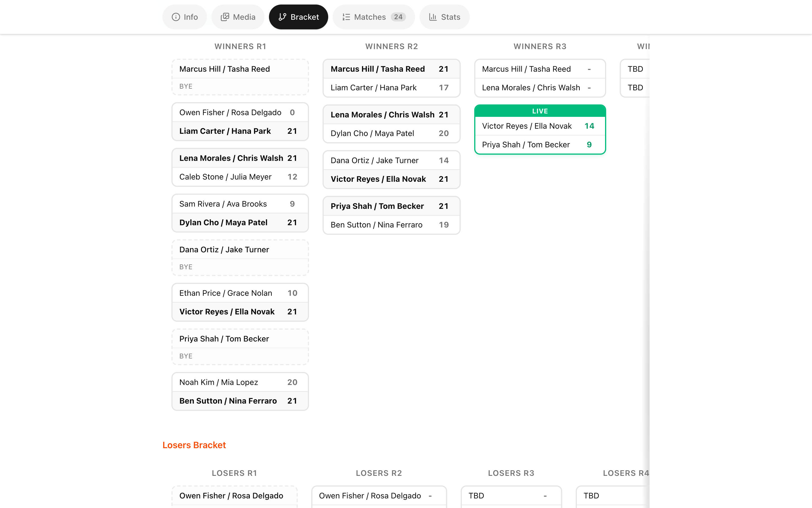The width and height of the screenshot is (812, 508).
Task: Select Priya Shah / Tom Becker in live match
Action: pos(540,144)
